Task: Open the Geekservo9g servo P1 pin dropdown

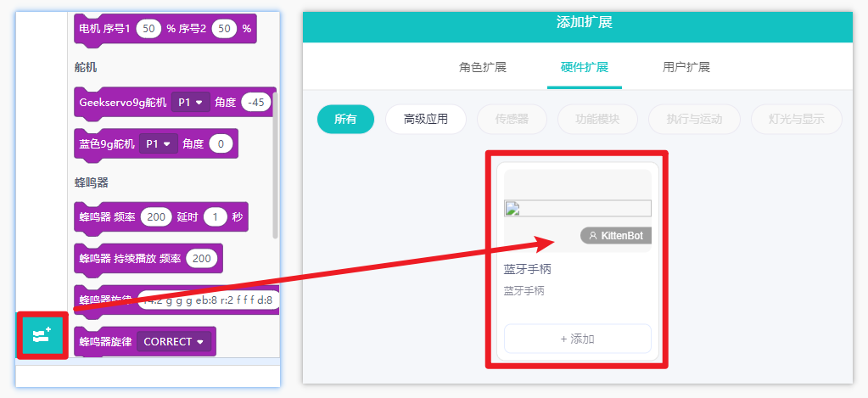Action: (x=191, y=103)
